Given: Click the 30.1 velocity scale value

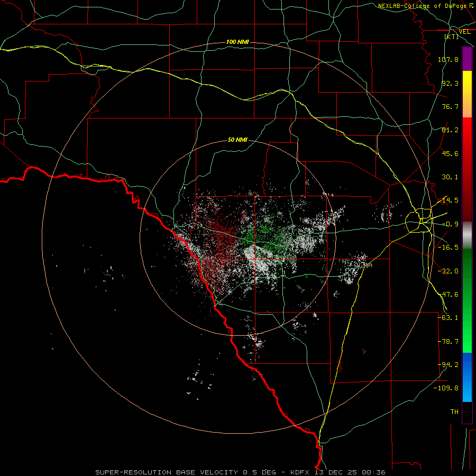Looking at the screenshot, I should pyautogui.click(x=450, y=177).
